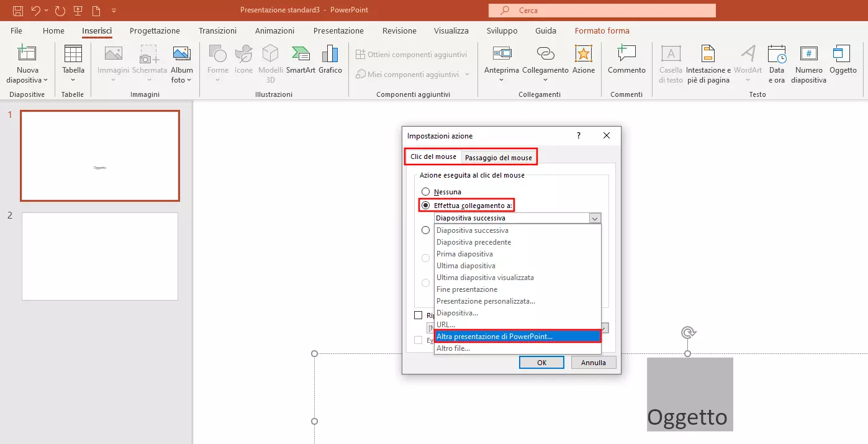Click Ottieni componenti aggiuntivi button
The height and width of the screenshot is (444, 868).
411,55
